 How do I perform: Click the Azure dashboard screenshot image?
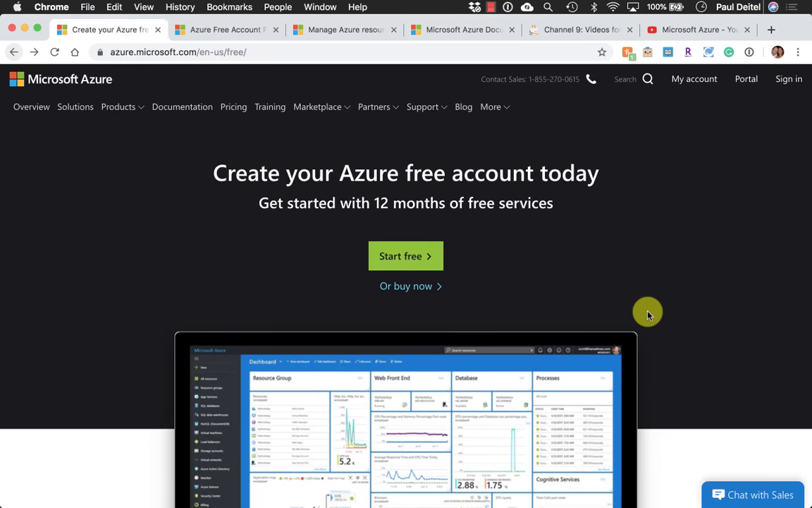coord(405,420)
